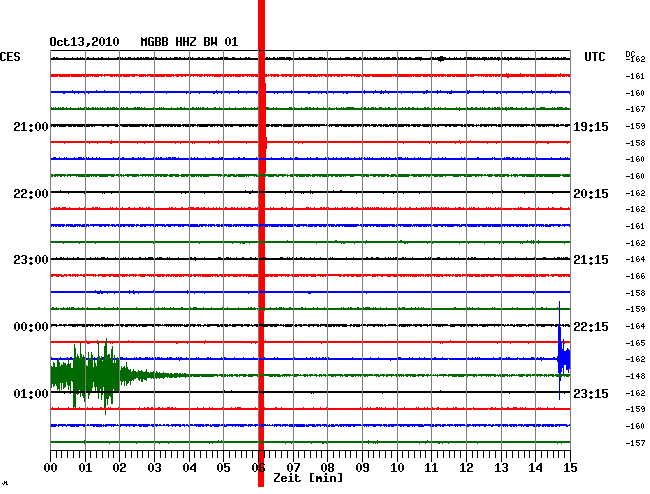Screen dimensions: 650x494
Task: Click the 13 minute axis tick label
Action: coord(501,468)
